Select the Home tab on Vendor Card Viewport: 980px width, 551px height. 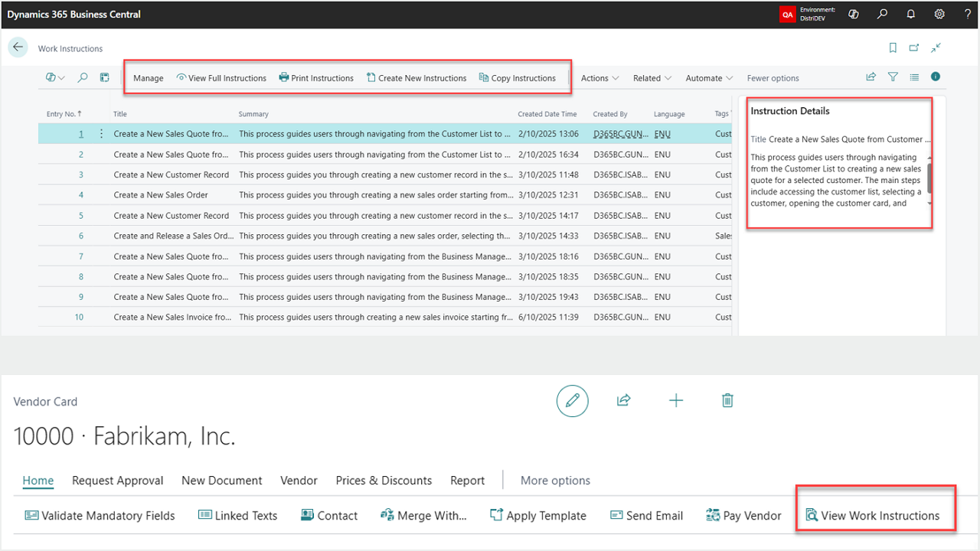coord(38,481)
